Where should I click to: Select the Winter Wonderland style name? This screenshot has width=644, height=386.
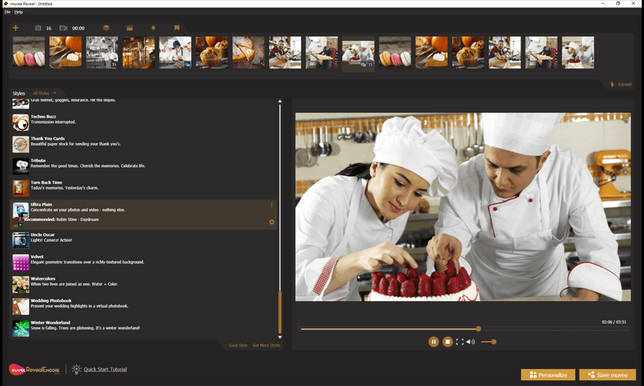tap(51, 323)
